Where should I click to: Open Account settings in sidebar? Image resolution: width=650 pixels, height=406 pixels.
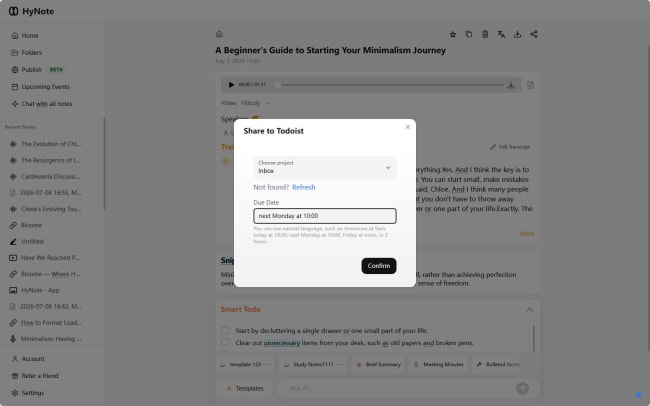click(28, 359)
